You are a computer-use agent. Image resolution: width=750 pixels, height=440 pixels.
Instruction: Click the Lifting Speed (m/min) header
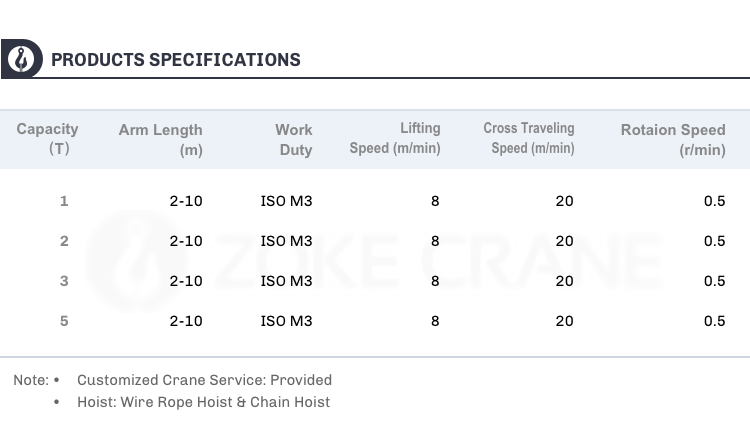(x=395, y=138)
